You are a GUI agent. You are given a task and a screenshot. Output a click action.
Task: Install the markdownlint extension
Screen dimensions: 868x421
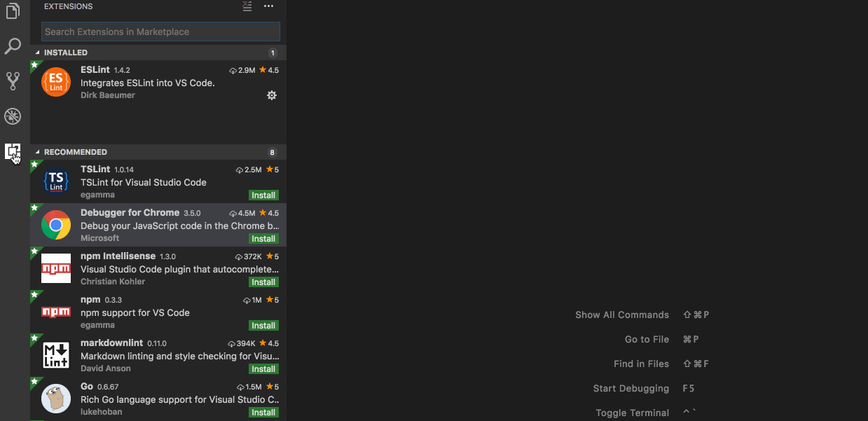pos(263,369)
